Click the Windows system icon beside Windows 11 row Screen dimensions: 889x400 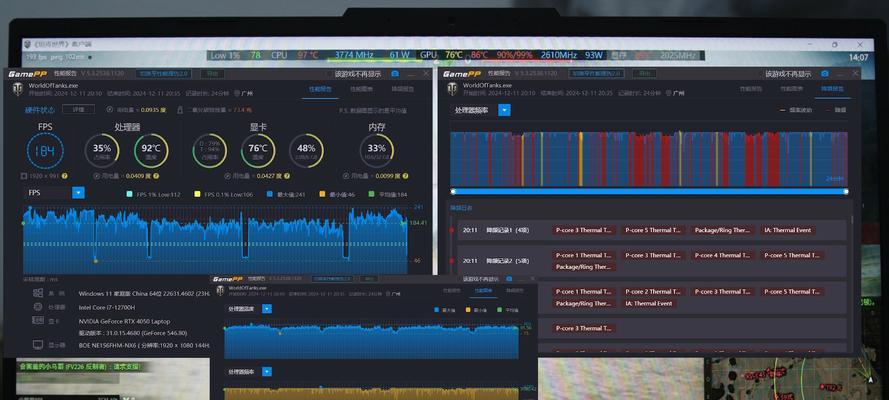coord(38,293)
